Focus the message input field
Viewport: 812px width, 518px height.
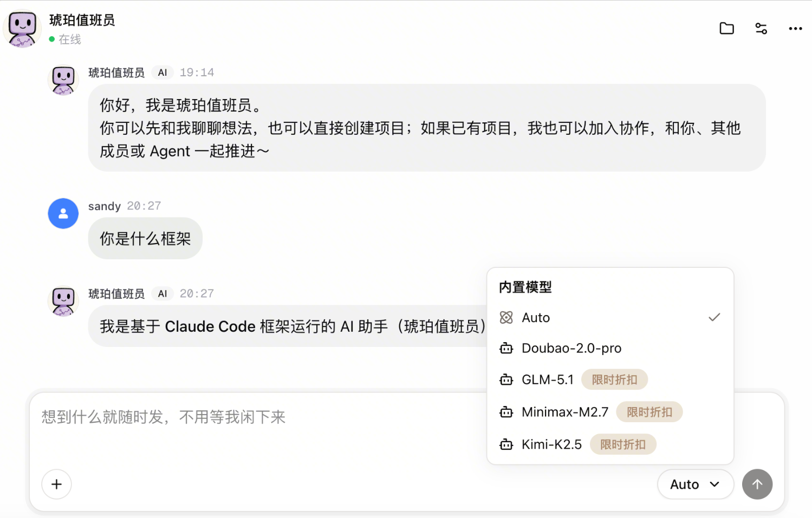click(x=260, y=428)
